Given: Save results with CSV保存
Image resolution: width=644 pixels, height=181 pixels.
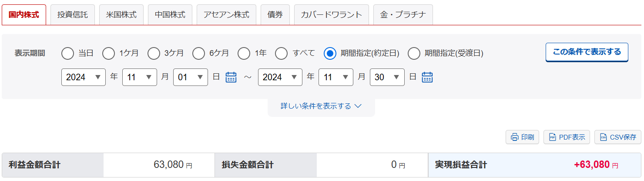Looking at the screenshot, I should pos(618,137).
